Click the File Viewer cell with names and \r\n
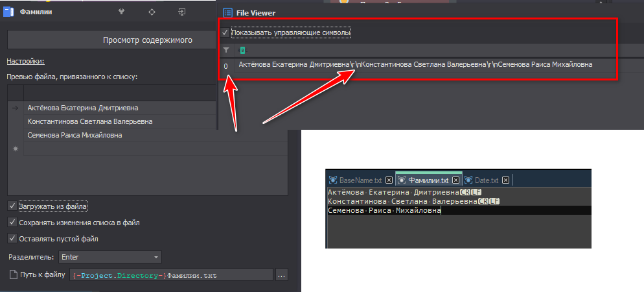The height and width of the screenshot is (292, 644). tap(415, 65)
